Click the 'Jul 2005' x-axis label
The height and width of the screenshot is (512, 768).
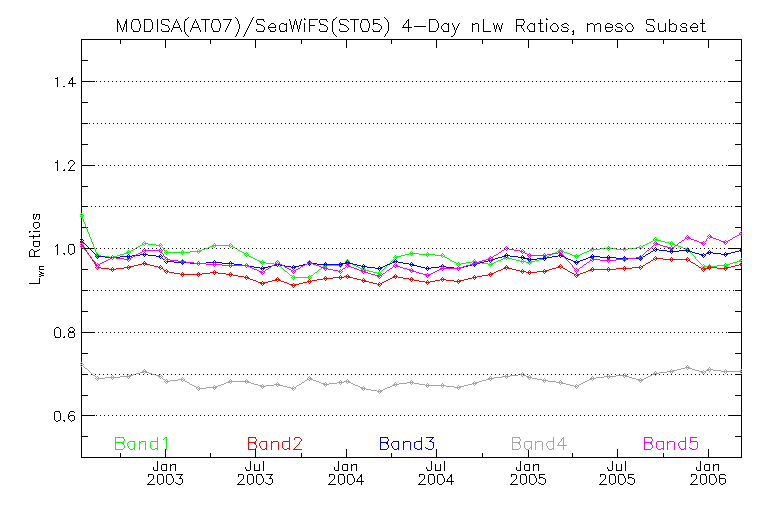617,473
